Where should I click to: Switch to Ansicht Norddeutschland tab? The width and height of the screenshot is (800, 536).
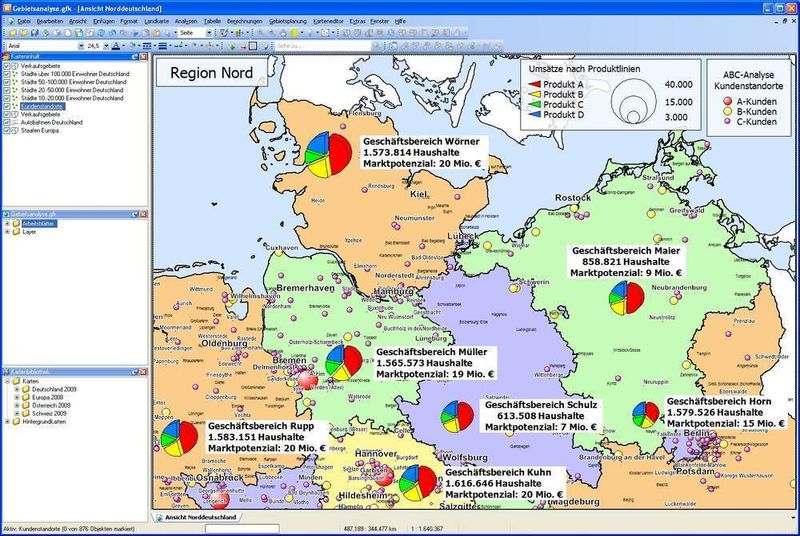click(x=200, y=517)
